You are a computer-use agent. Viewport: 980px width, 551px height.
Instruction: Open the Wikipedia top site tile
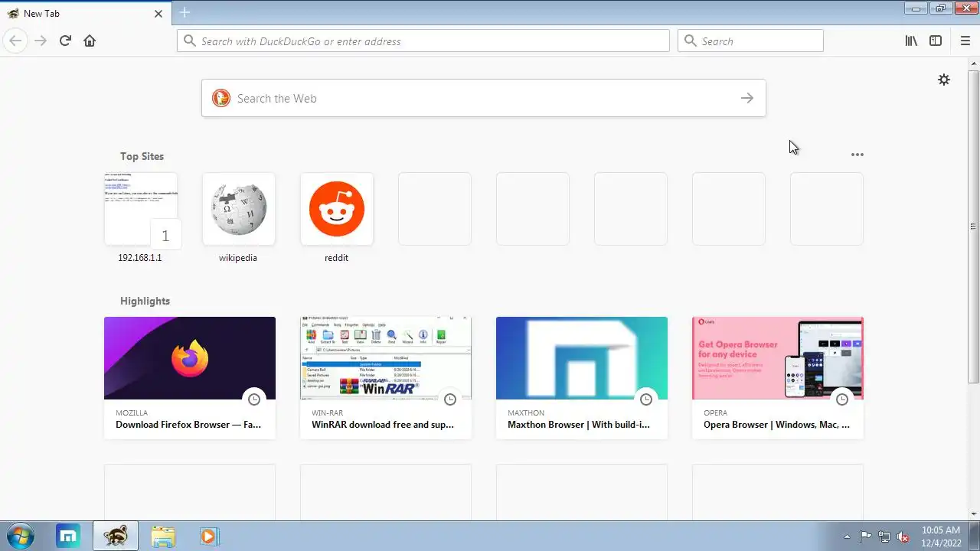point(239,209)
